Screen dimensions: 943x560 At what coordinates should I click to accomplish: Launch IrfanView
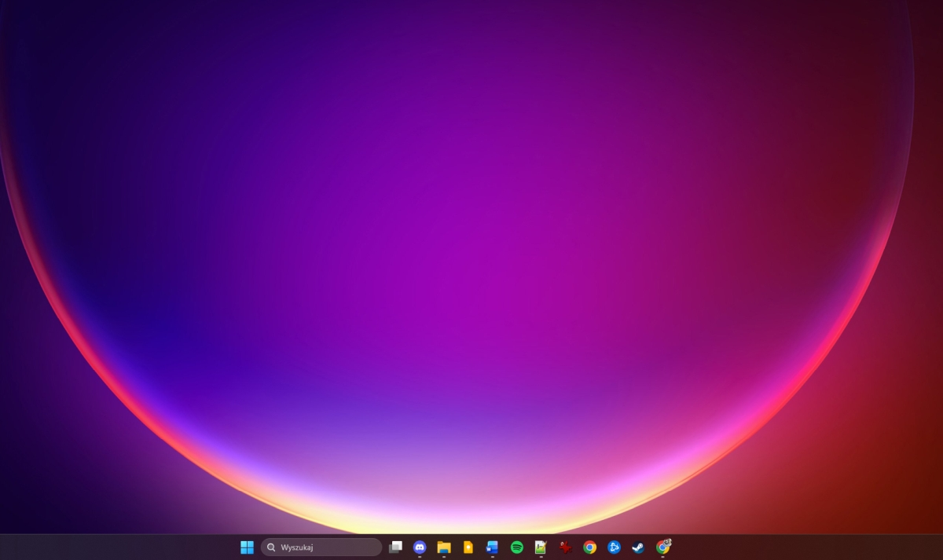click(565, 546)
